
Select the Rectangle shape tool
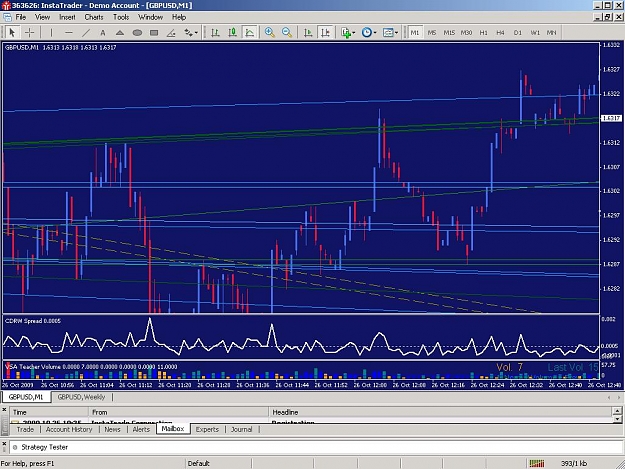tap(154, 33)
